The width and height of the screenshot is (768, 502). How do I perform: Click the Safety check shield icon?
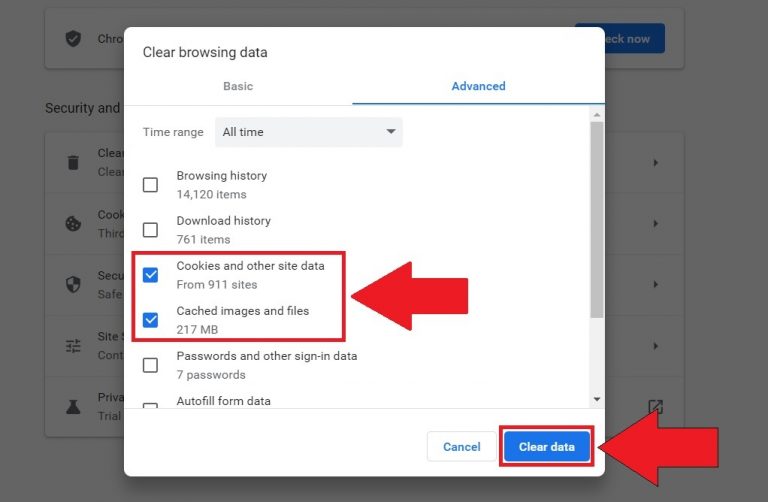coord(73,38)
